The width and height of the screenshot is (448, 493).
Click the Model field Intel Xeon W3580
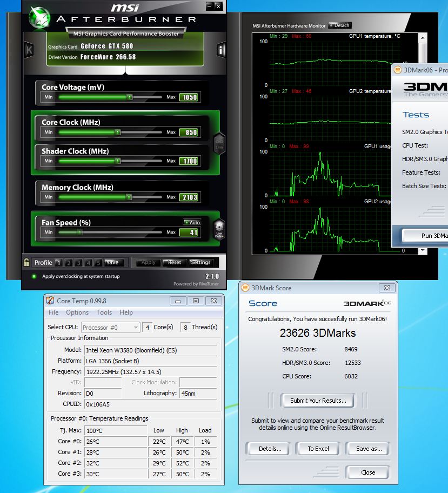(151, 350)
